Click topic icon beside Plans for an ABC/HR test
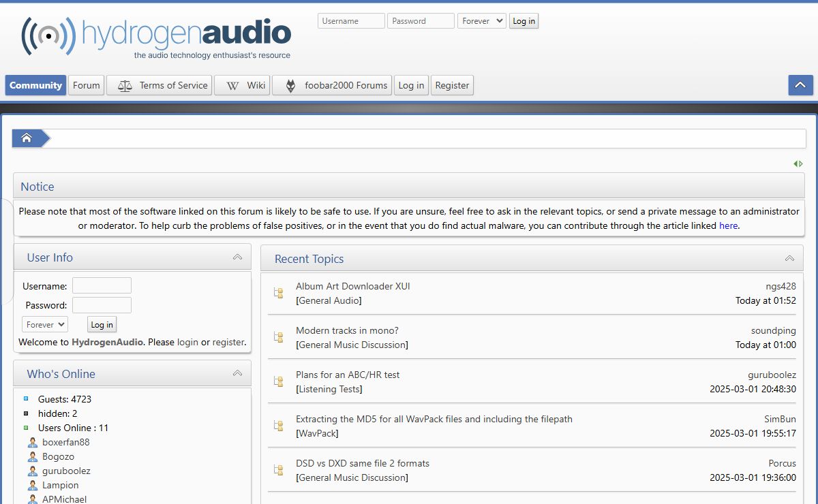This screenshot has height=504, width=818. pos(278,381)
